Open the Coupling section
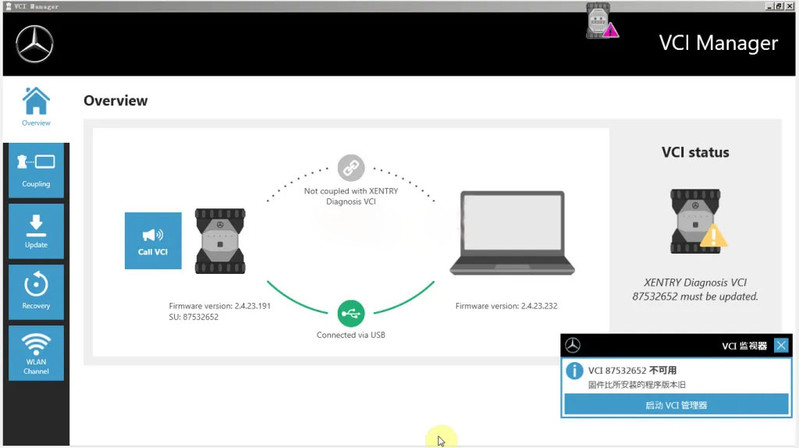 [x=36, y=171]
